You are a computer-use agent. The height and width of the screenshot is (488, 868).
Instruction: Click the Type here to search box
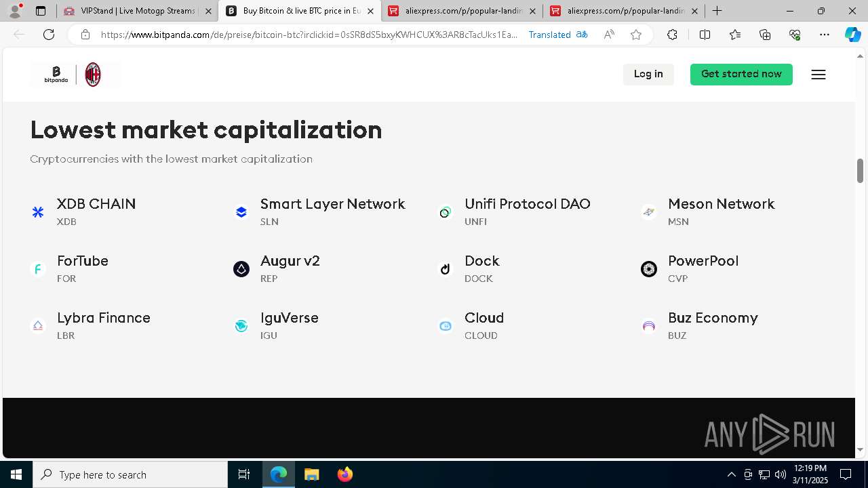130,474
